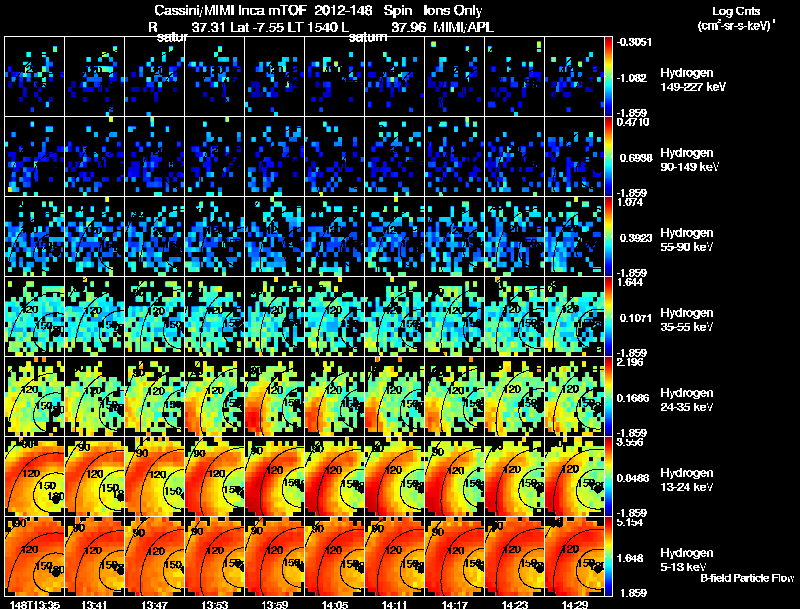This screenshot has width=800, height=609.
Task: Click the 14:23 time label
Action: 515,605
